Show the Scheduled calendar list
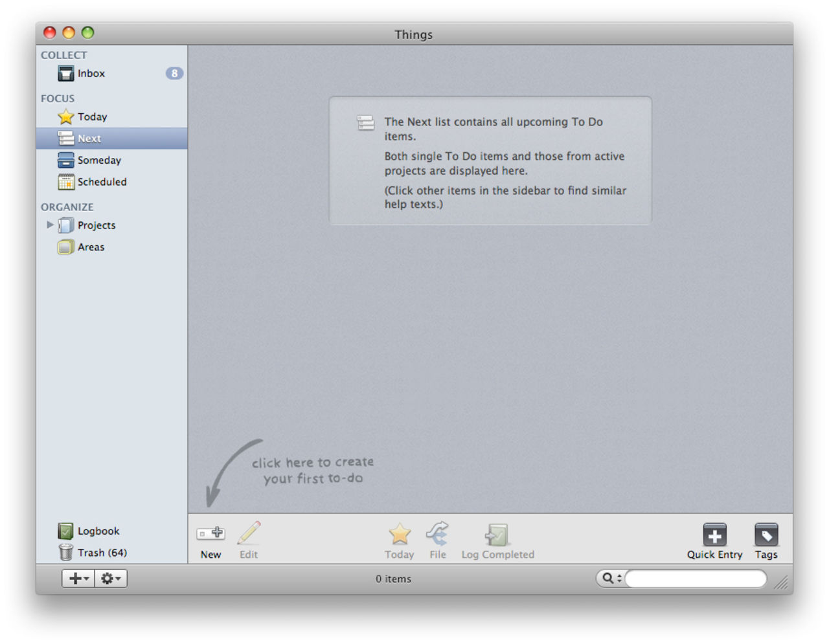Screen dimensions: 829x644 (101, 182)
